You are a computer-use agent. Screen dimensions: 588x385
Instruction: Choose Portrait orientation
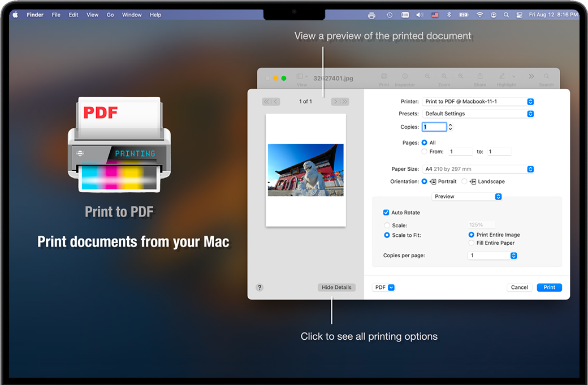click(x=425, y=181)
